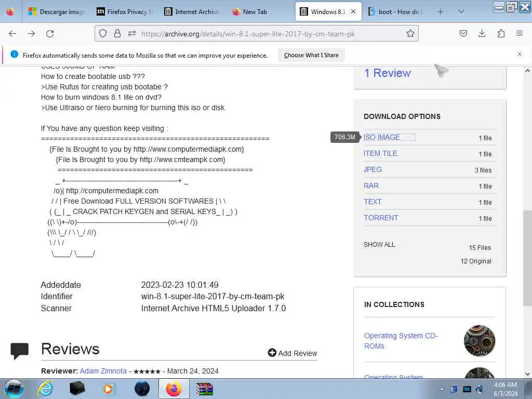The image size is (532, 399).
Task: Open Firefox View button in tab strip
Action: 10,11
